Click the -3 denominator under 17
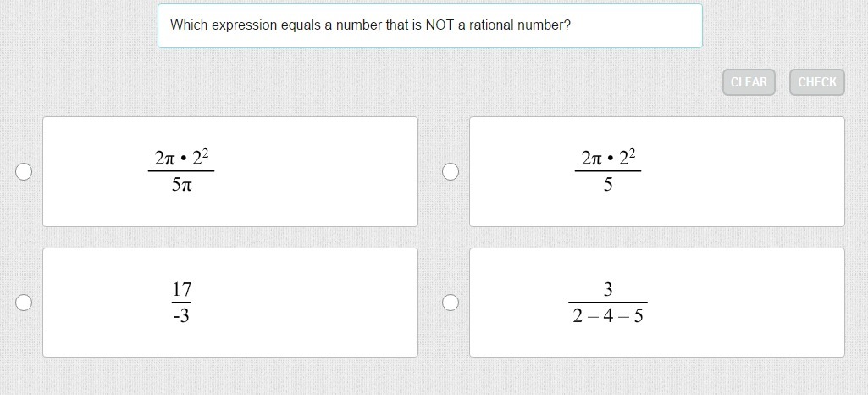 (x=181, y=316)
